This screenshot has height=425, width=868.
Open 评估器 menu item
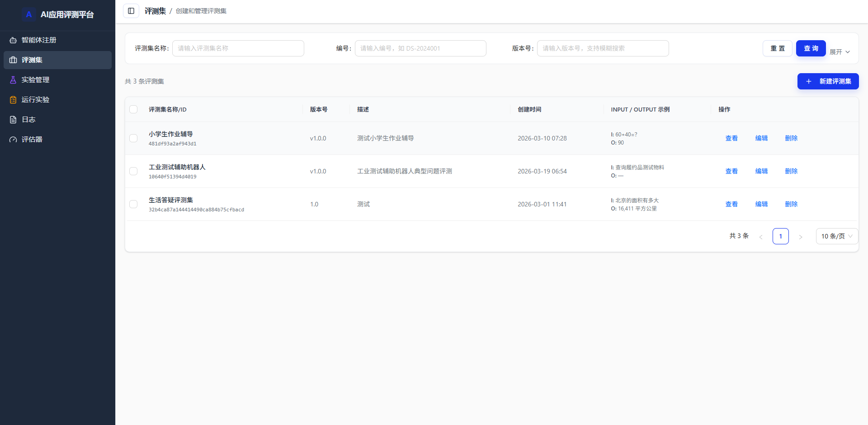click(57, 140)
